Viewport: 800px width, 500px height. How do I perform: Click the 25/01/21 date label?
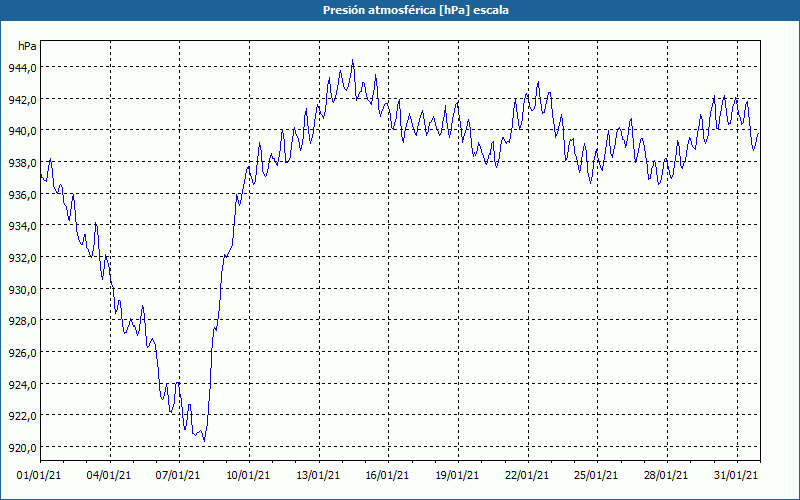[596, 475]
